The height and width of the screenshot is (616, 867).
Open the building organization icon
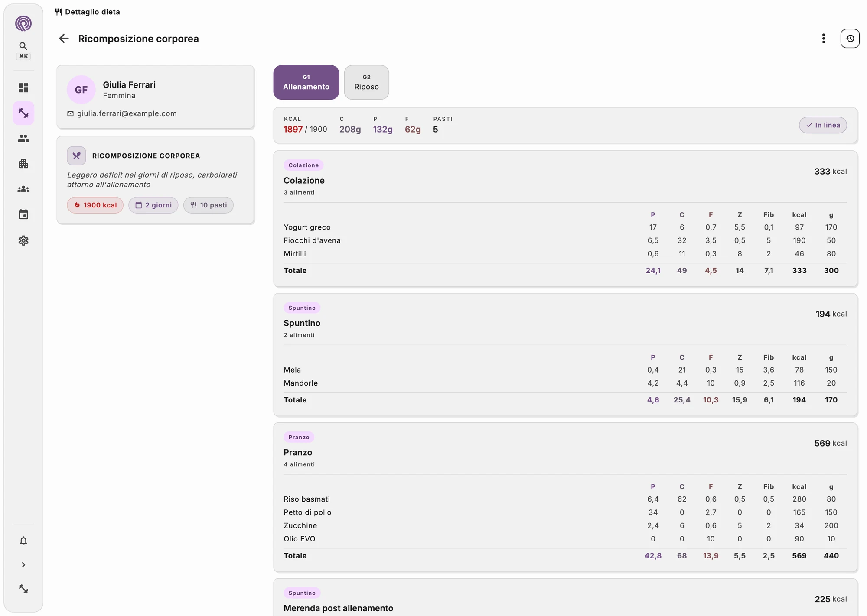(23, 164)
